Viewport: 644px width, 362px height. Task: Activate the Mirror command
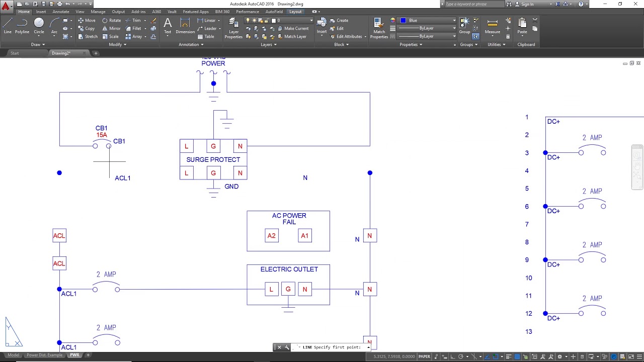tap(112, 29)
